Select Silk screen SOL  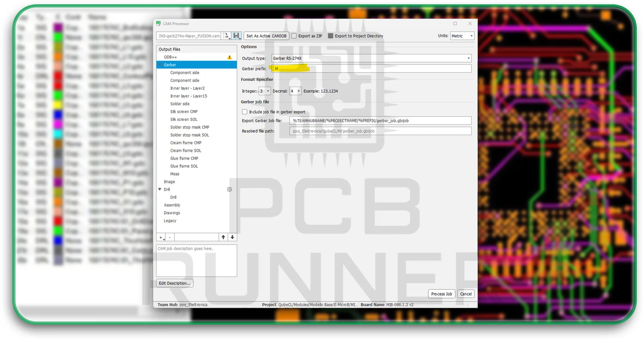point(184,120)
